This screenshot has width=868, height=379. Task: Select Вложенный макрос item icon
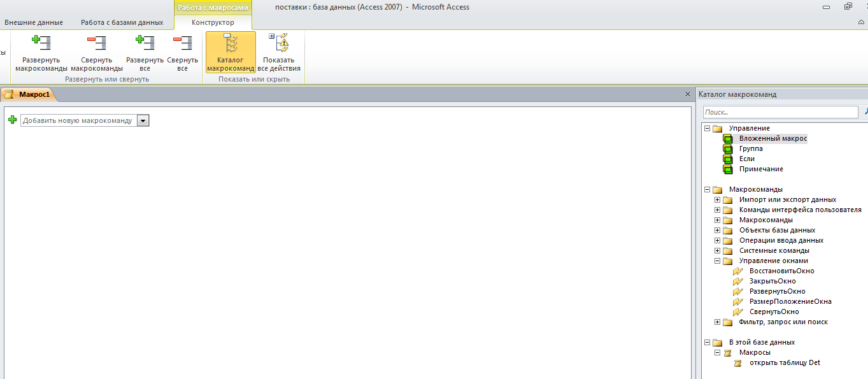coord(728,138)
